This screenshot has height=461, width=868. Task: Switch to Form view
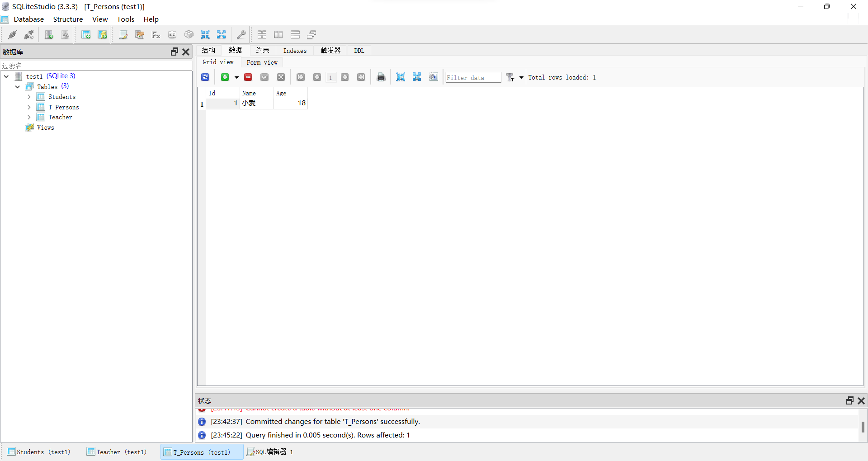pyautogui.click(x=262, y=62)
